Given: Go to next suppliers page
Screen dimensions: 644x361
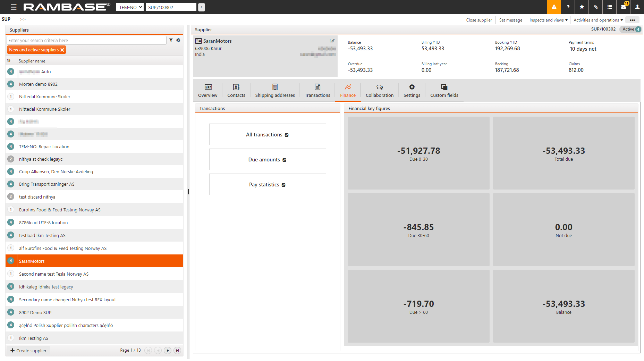Looking at the screenshot, I should [168, 351].
